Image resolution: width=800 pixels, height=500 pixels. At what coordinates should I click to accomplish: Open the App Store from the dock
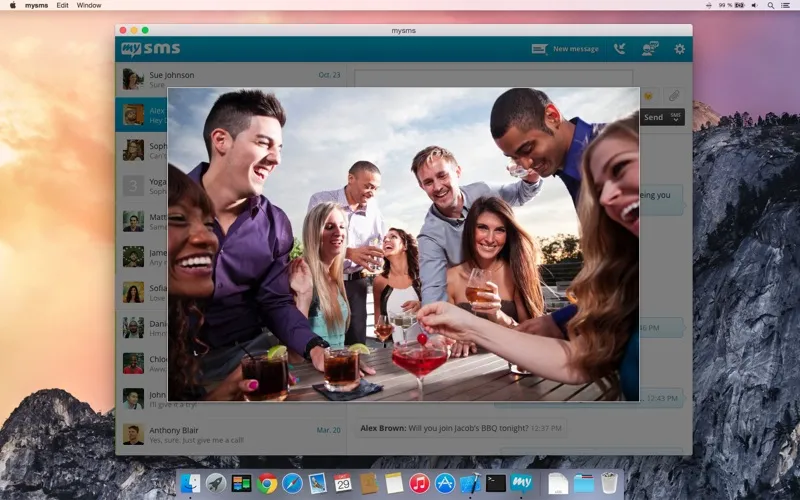(445, 483)
